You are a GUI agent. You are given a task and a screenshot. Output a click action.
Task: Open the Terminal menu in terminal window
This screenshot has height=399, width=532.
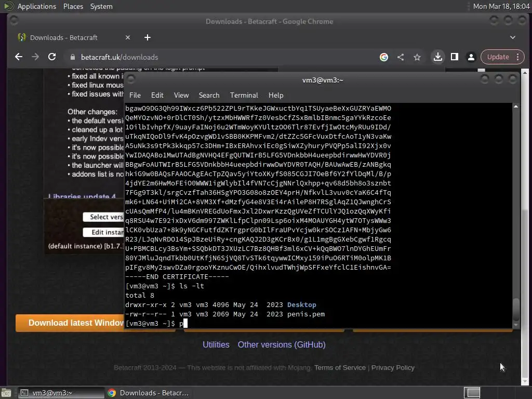click(x=244, y=96)
